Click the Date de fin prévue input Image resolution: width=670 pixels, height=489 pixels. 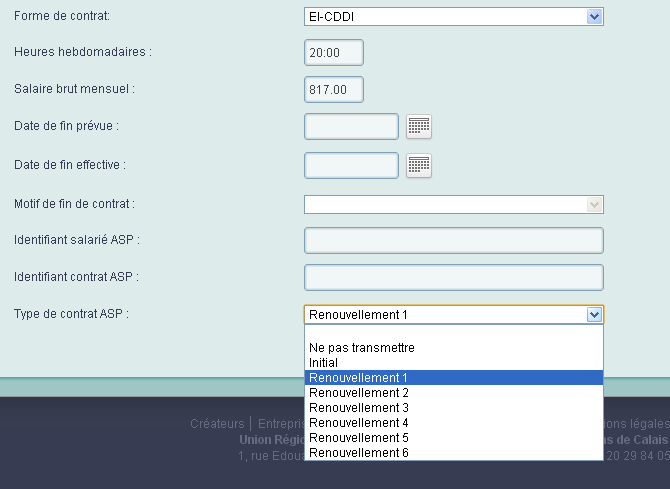(351, 127)
